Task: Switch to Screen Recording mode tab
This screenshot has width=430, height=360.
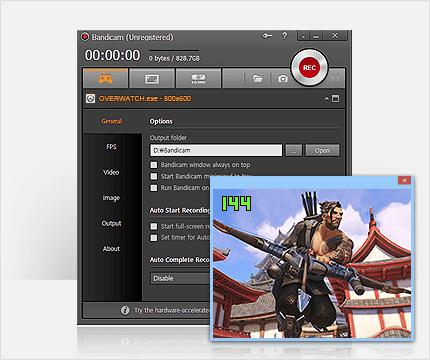Action: pos(152,79)
